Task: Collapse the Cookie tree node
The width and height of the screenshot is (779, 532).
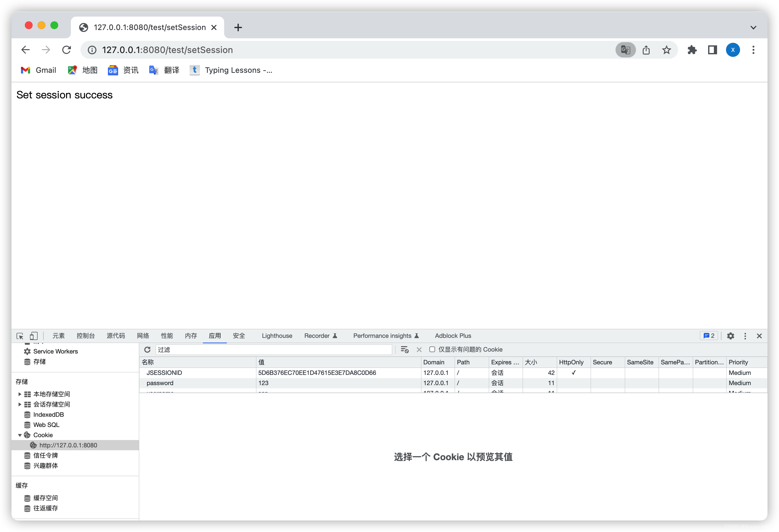Action: click(x=20, y=435)
